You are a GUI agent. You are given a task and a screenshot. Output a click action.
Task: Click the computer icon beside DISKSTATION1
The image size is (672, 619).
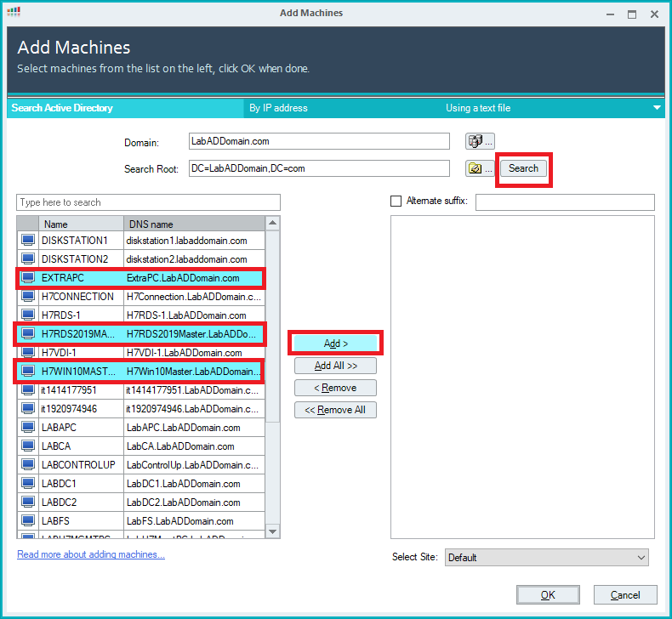point(28,241)
